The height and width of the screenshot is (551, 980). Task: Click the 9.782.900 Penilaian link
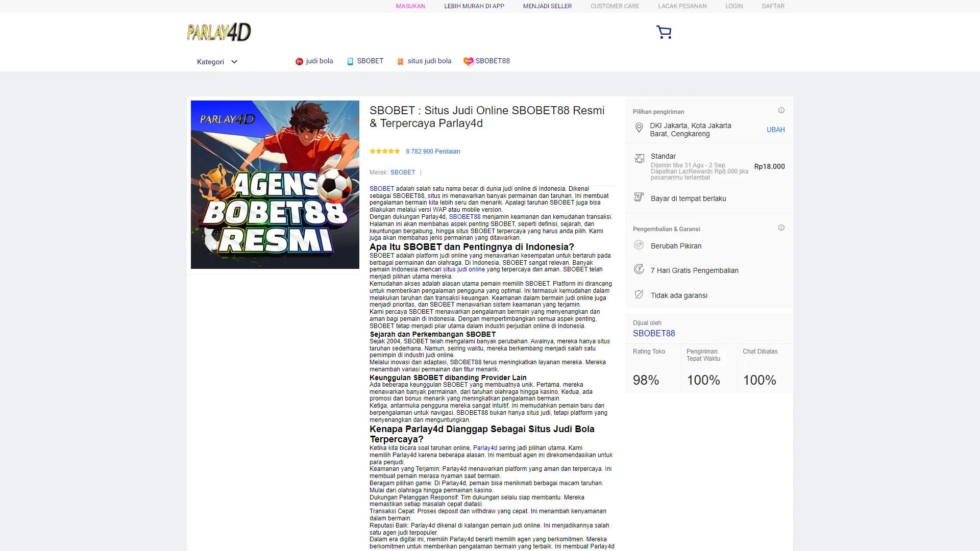pos(432,151)
